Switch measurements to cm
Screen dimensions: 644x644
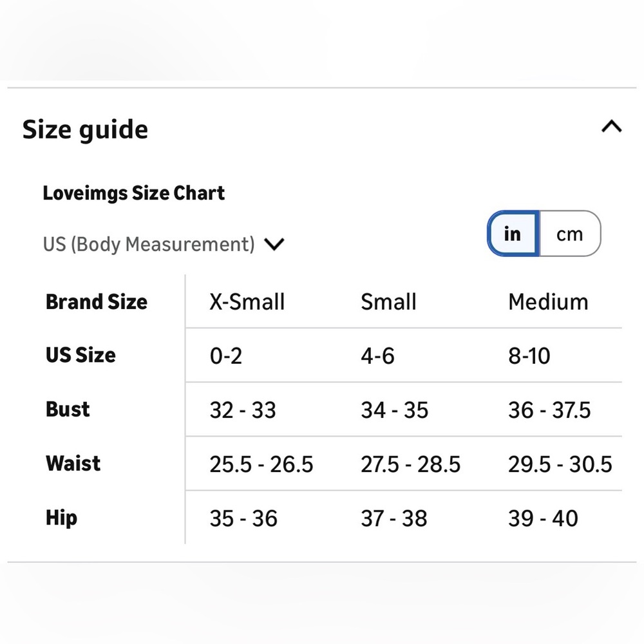(570, 234)
